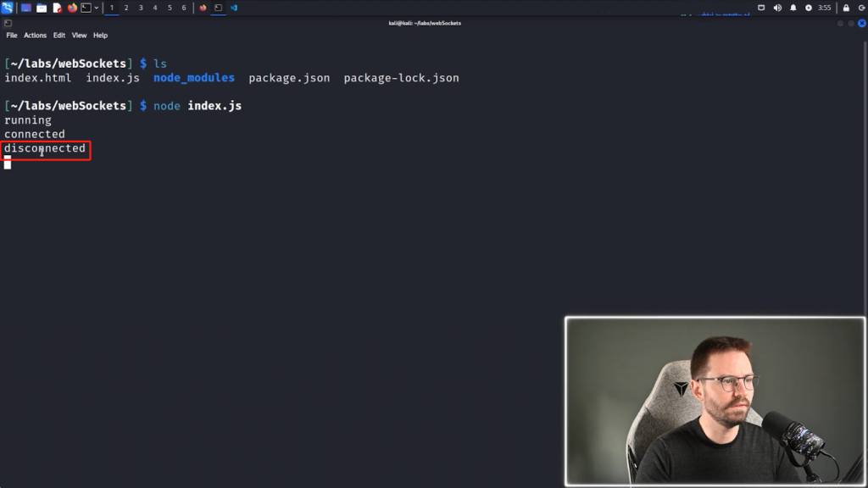Close the terminal window

coord(862,23)
